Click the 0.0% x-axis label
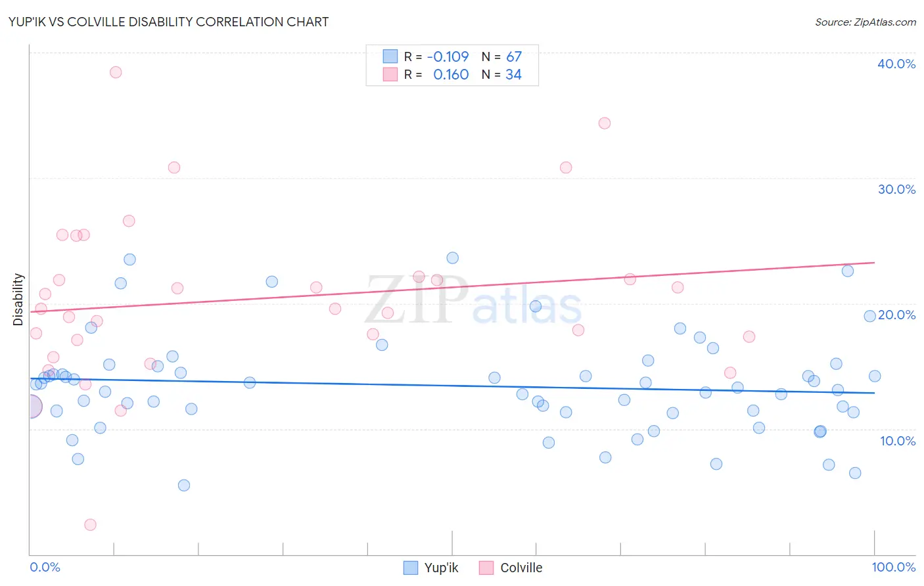The height and width of the screenshot is (586, 924). coord(45,567)
